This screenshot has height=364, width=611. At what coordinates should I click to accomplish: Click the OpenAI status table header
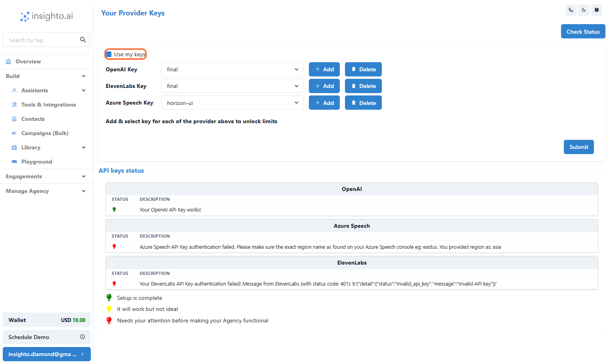352,189
